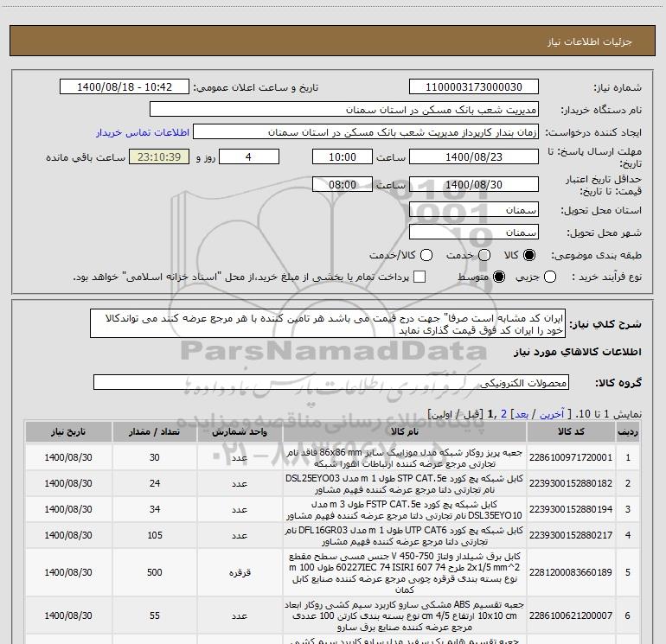Click the جعبه پریز روکار item name
This screenshot has width=666, height=644.
[405, 458]
